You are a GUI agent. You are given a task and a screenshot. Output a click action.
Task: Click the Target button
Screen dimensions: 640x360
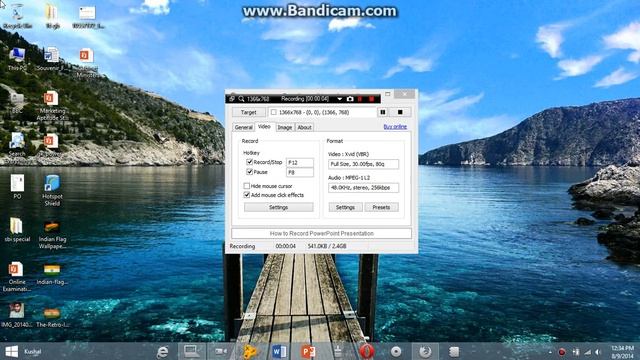pos(249,112)
